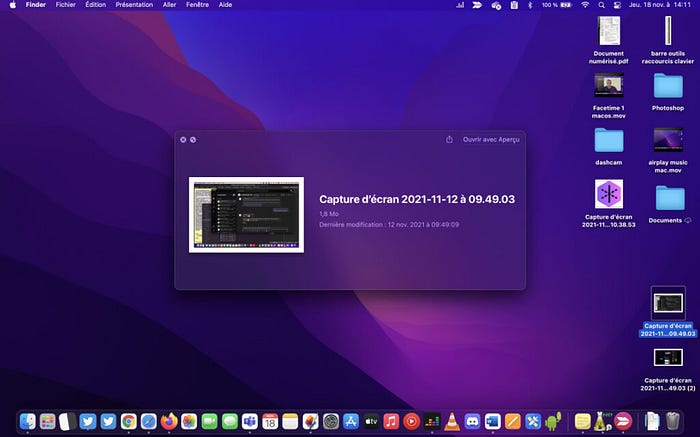This screenshot has width=700, height=437.
Task: Click highlighted Capture d'écran 2021-11...09.49.03 file
Action: 668,312
